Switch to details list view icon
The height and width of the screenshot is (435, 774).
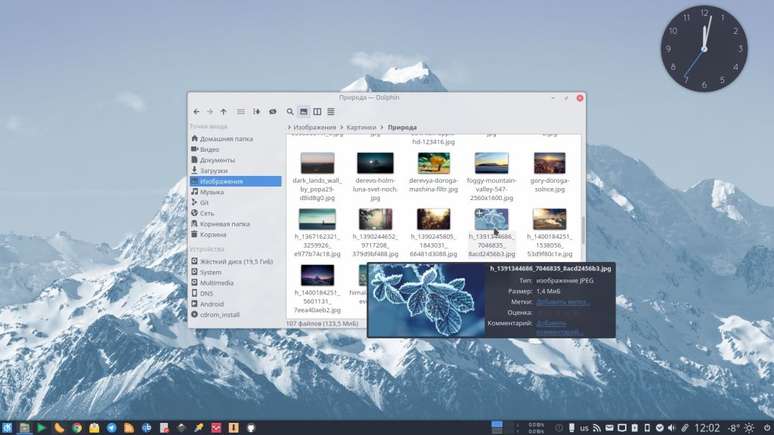[330, 112]
